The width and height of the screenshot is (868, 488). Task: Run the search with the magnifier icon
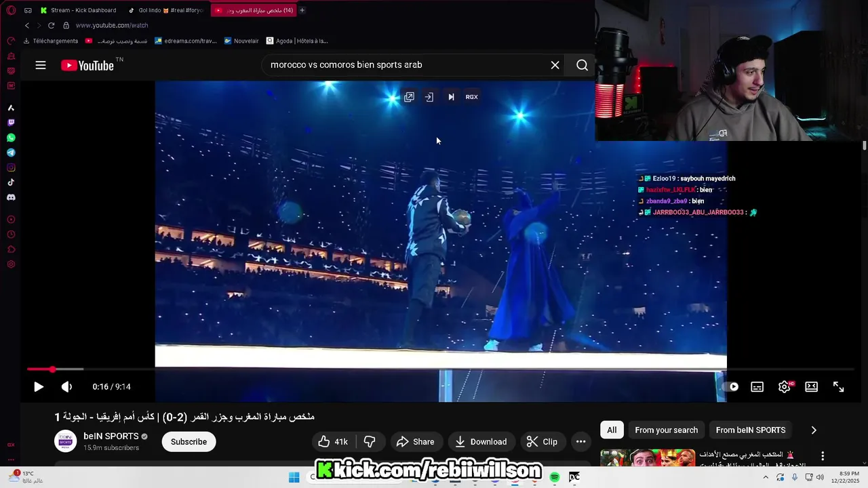pos(582,65)
